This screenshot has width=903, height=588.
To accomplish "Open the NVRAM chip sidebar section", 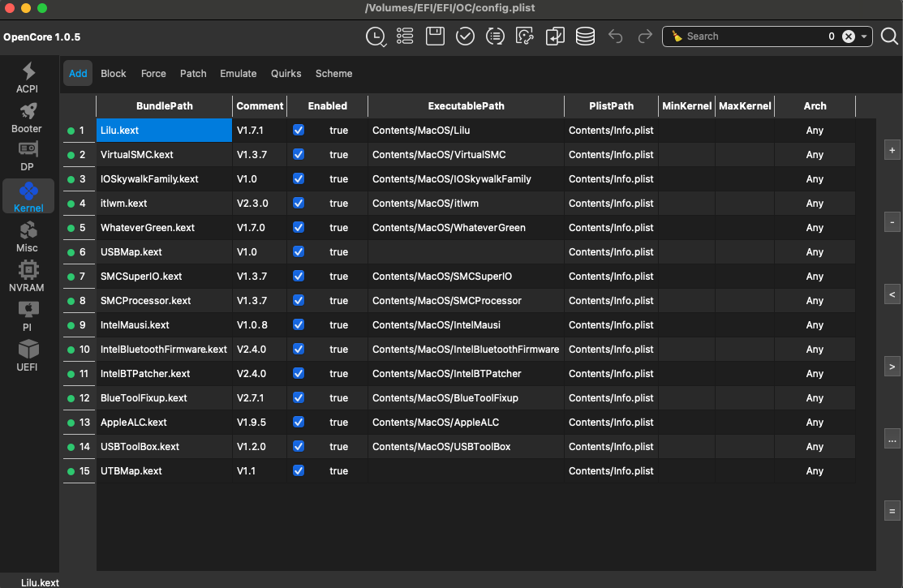I will tap(27, 277).
